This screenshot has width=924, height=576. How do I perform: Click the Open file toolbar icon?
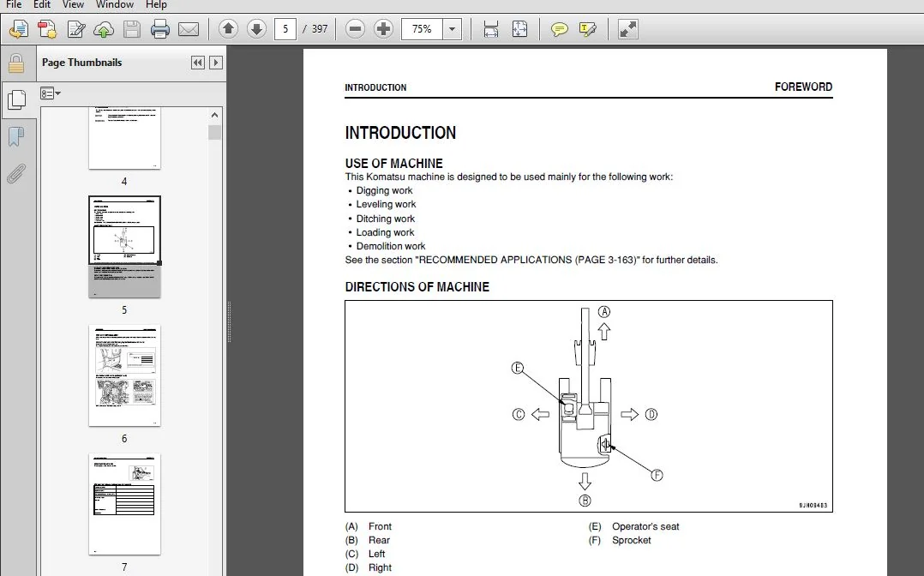[19, 29]
